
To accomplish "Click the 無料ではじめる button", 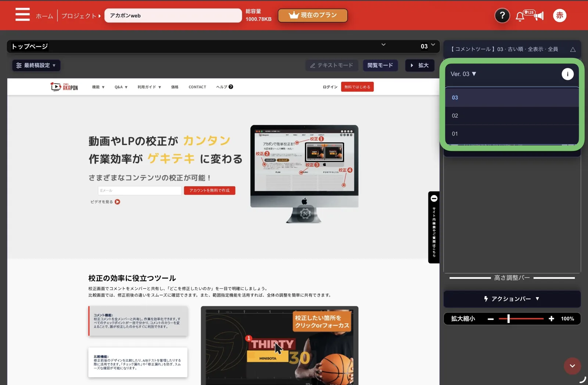I will tap(357, 87).
